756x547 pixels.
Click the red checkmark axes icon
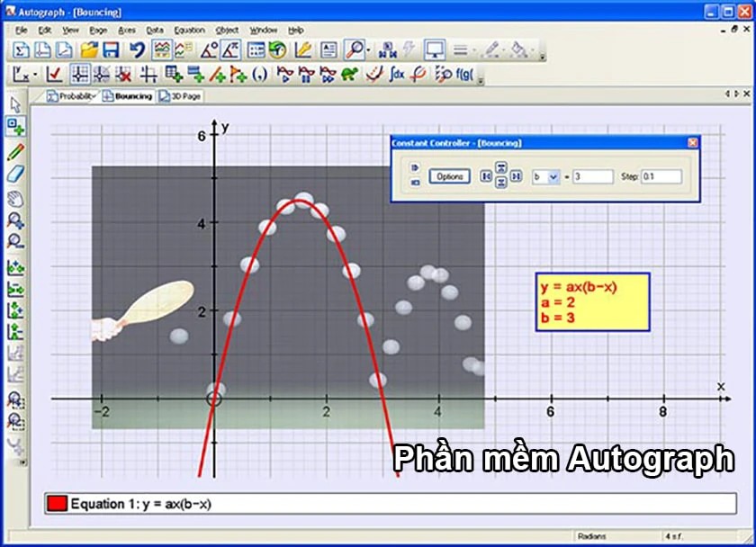54,75
